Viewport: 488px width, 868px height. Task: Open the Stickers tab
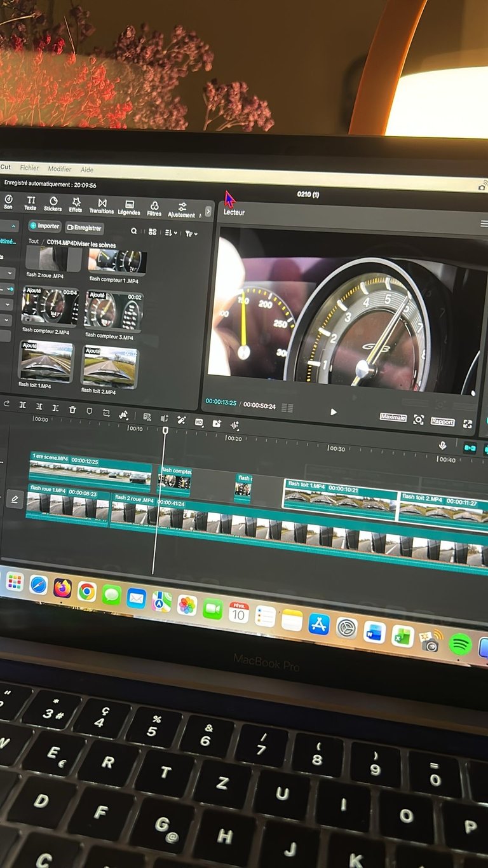[x=53, y=203]
